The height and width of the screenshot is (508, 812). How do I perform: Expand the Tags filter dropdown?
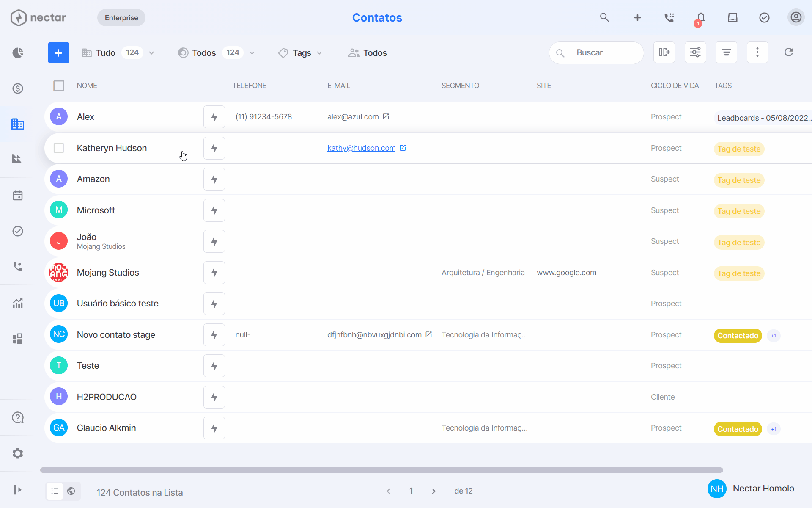pos(300,52)
